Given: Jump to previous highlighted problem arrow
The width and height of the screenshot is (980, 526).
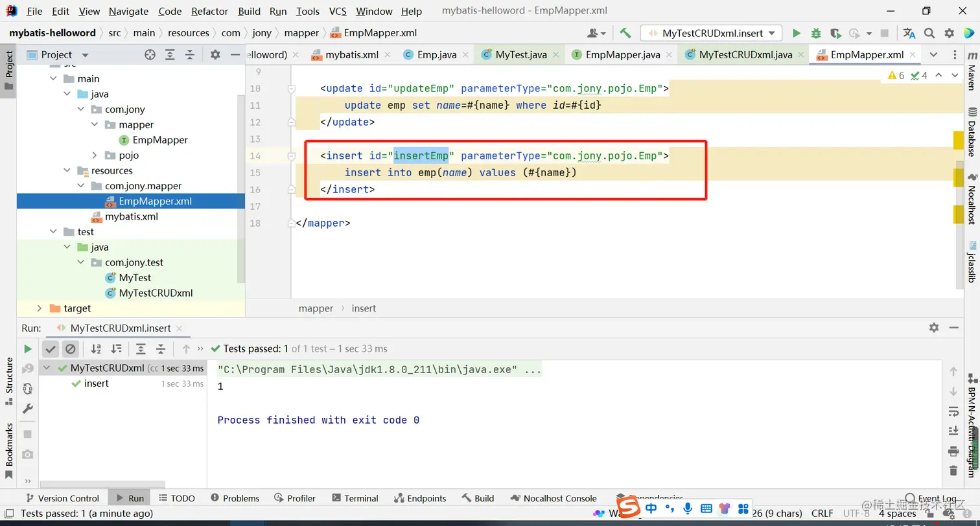Looking at the screenshot, I should [939, 76].
